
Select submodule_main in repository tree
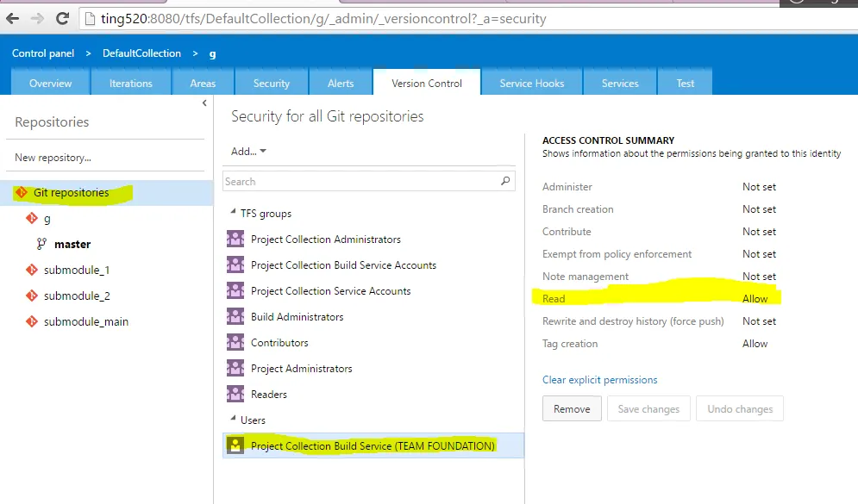click(x=86, y=322)
